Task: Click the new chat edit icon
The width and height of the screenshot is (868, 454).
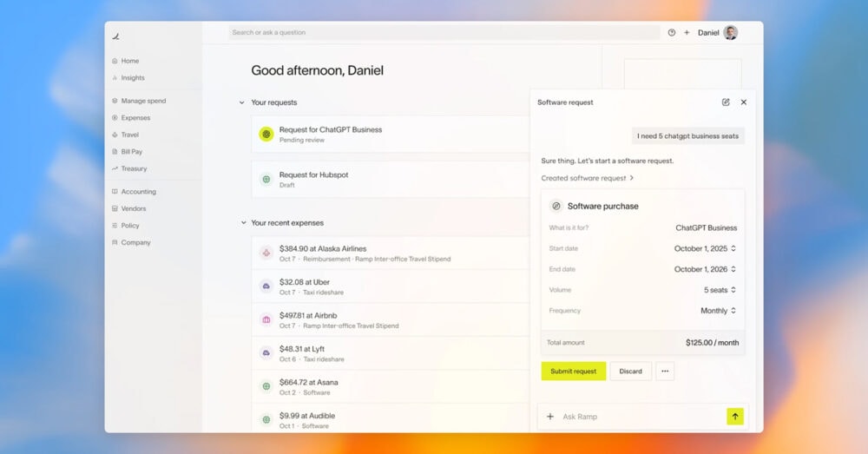Action: (x=726, y=102)
